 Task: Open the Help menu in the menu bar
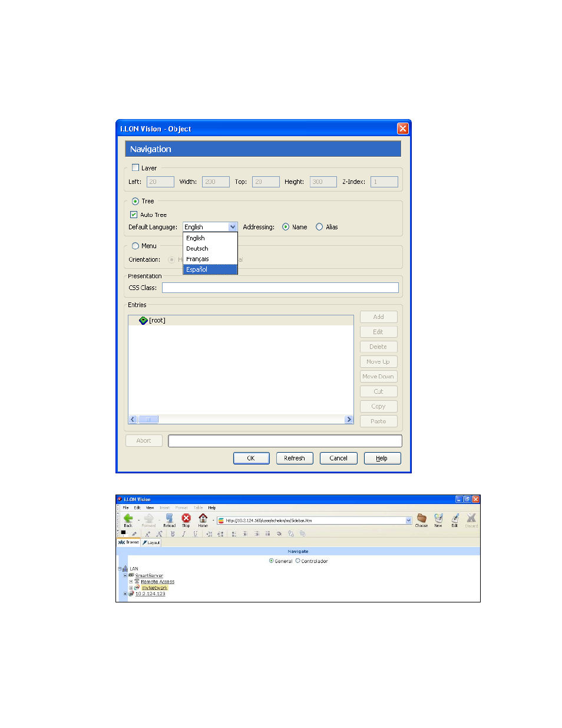click(x=212, y=508)
